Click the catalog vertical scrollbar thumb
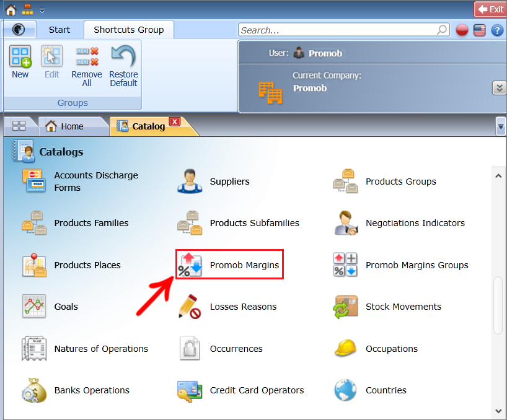The height and width of the screenshot is (420, 507). (x=498, y=305)
